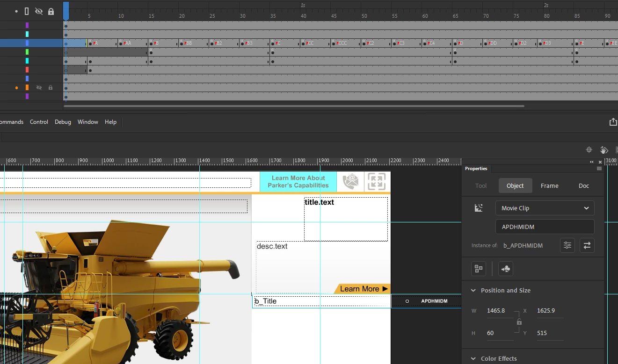Viewport: 618px width, 364px height.
Task: Select keyframe labeled C2 in the timeline
Action: 369,43
